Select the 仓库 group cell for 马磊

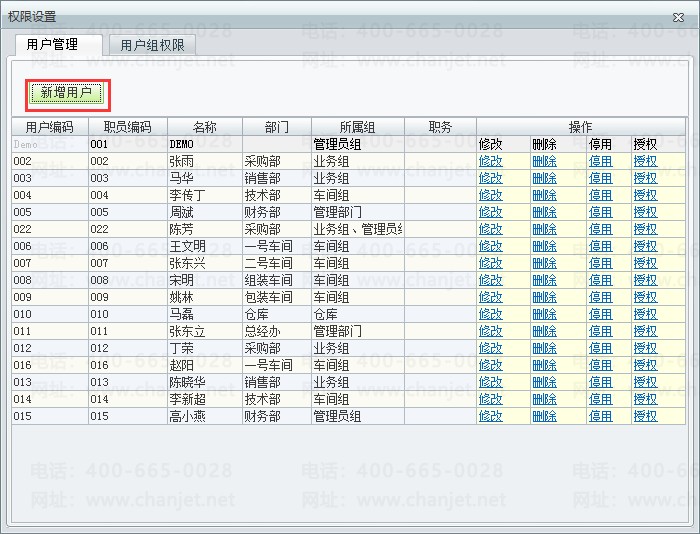358,314
